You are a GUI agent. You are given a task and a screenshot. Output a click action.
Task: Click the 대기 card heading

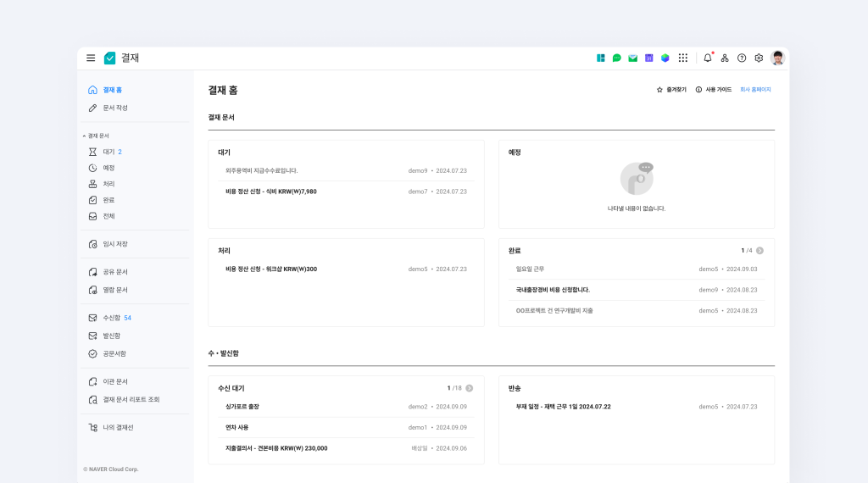pyautogui.click(x=224, y=153)
